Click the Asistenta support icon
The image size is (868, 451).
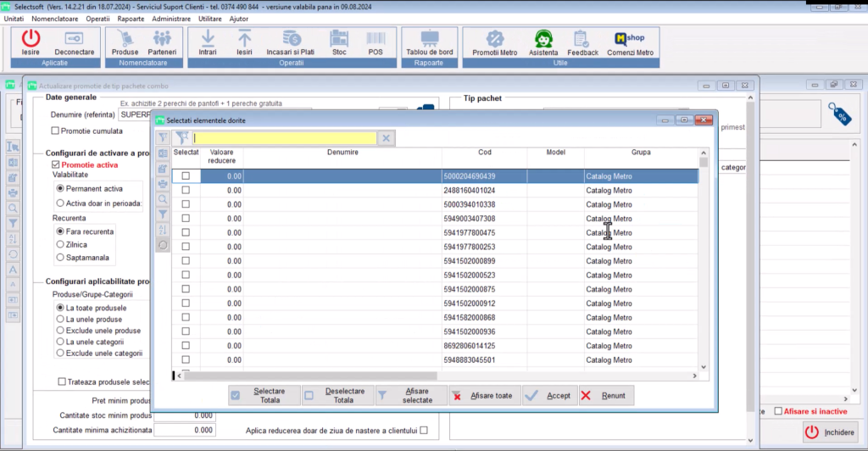(x=543, y=40)
